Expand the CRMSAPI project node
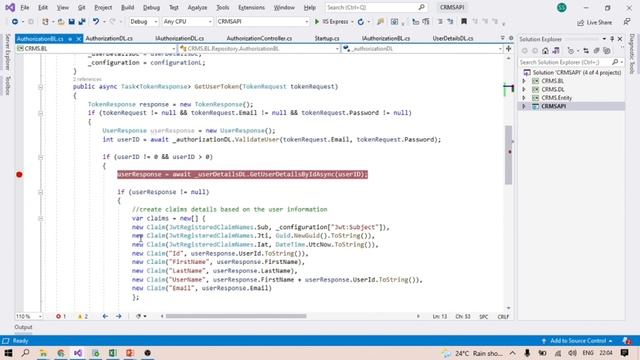 [524, 107]
